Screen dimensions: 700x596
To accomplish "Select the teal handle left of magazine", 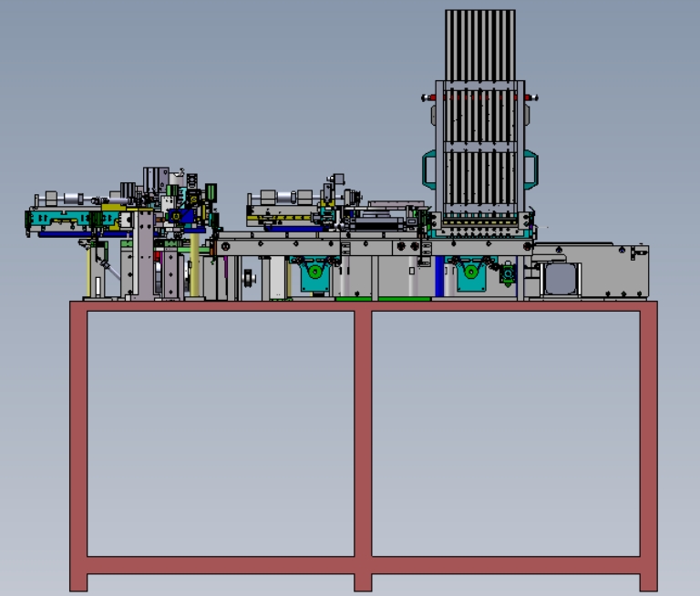I will pyautogui.click(x=429, y=170).
